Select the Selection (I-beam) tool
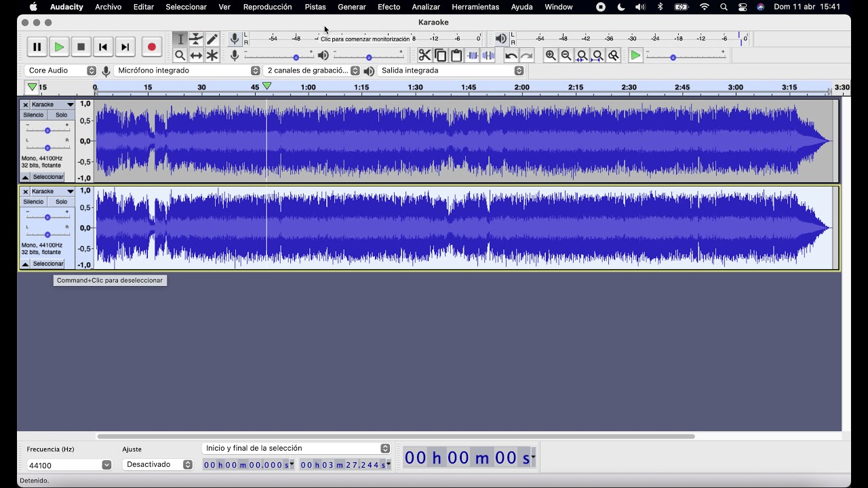The height and width of the screenshot is (488, 868). point(180,39)
